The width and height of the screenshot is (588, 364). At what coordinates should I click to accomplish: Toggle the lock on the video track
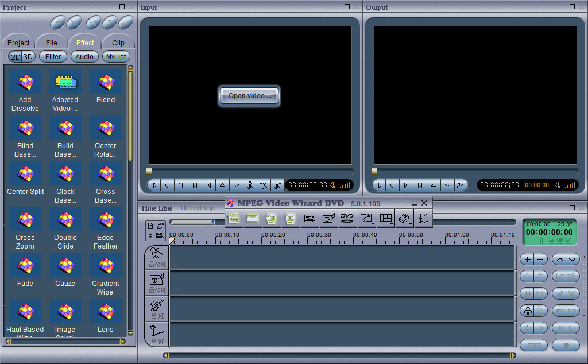coord(152,265)
